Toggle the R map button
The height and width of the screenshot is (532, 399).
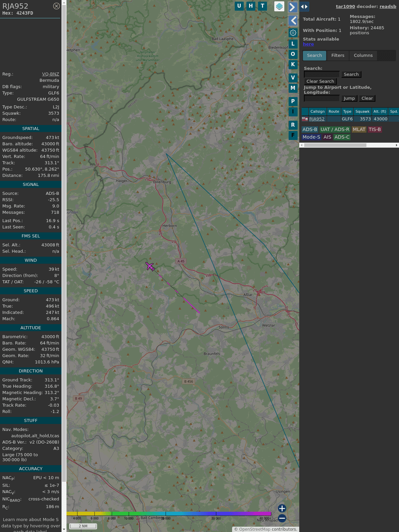[x=293, y=125]
